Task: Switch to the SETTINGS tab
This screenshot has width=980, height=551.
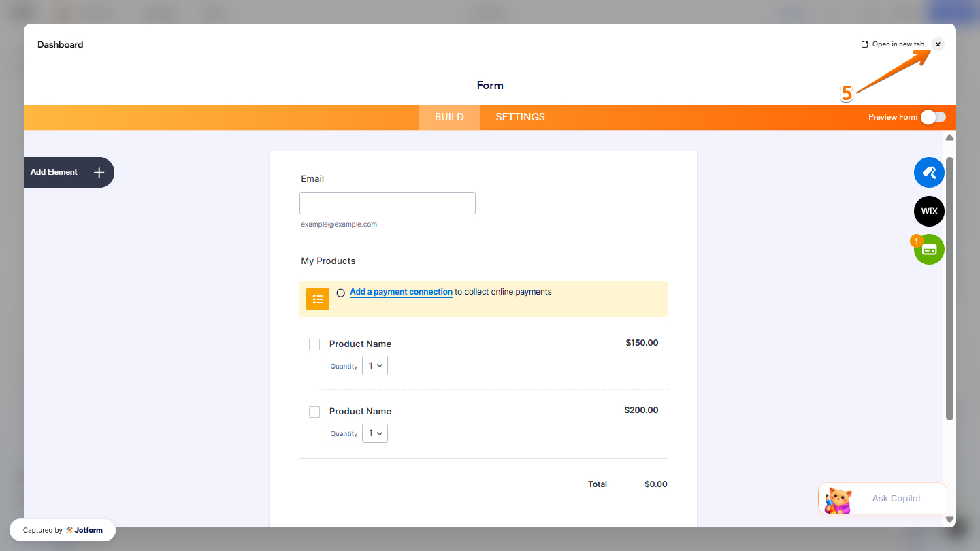Action: [x=520, y=117]
